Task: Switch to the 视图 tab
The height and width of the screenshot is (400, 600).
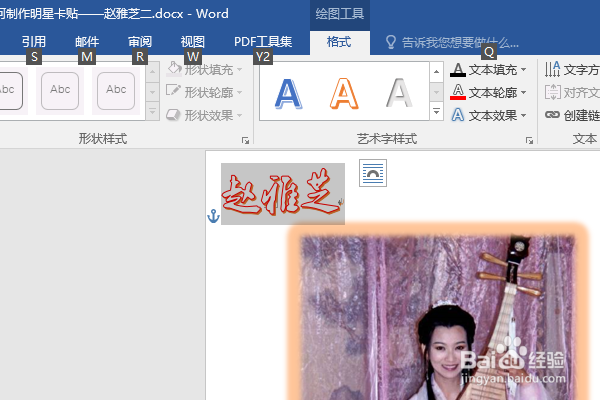Action: tap(192, 42)
